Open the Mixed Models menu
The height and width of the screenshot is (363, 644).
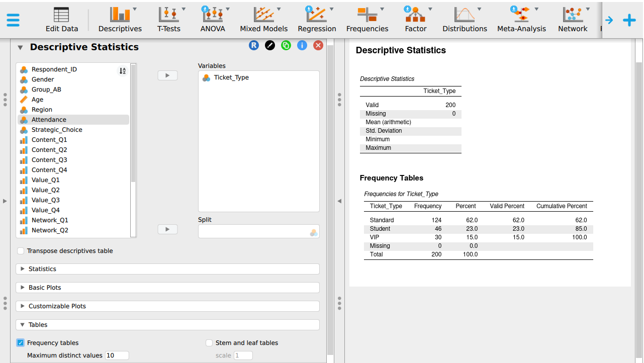tap(264, 20)
